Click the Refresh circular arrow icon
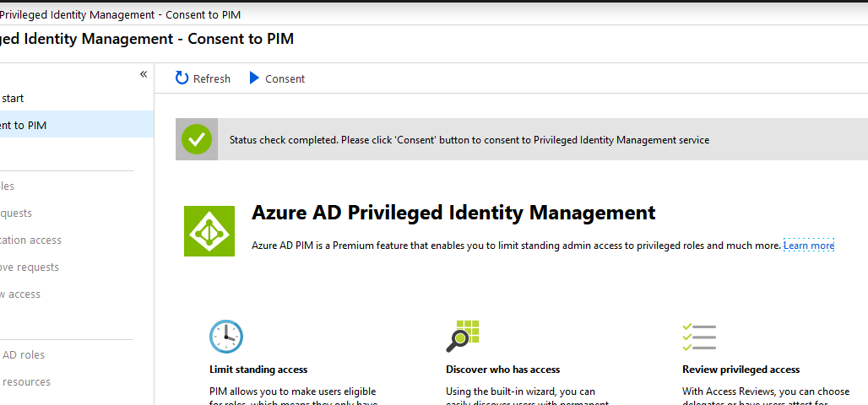Viewport: 868px width, 405px height. 182,78
